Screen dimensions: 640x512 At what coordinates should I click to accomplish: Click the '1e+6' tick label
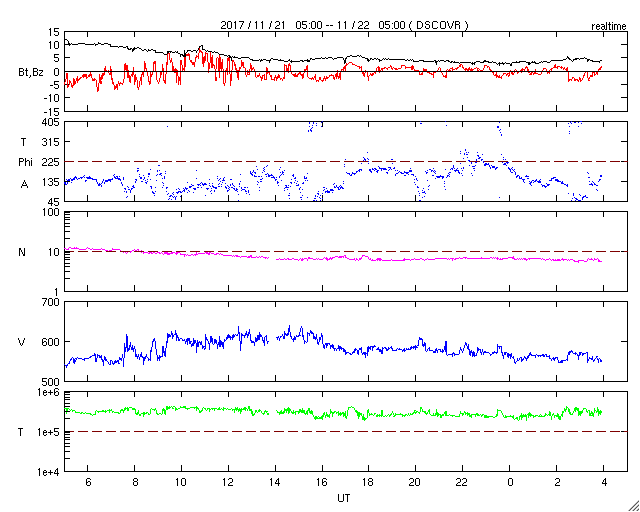[49, 392]
